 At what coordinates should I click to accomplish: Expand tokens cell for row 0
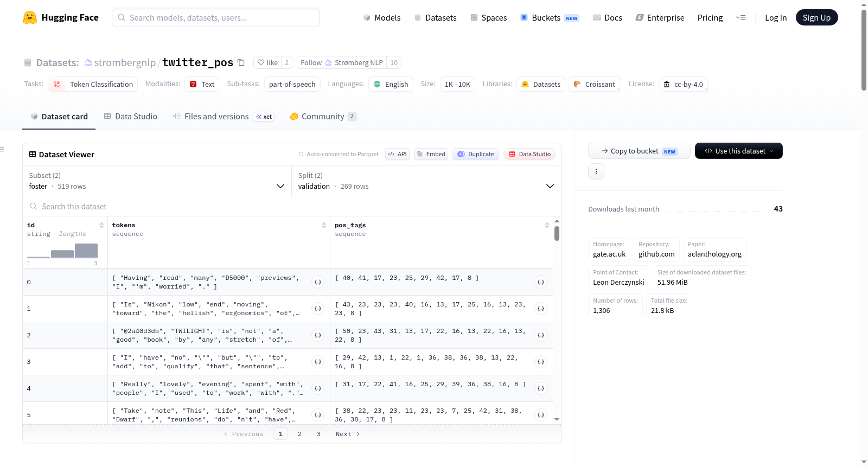318,282
